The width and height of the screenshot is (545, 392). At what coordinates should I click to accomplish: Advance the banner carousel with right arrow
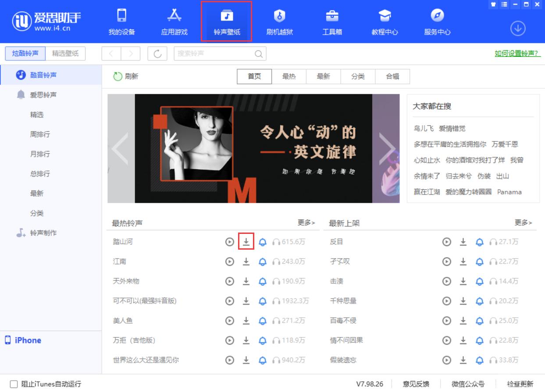388,149
